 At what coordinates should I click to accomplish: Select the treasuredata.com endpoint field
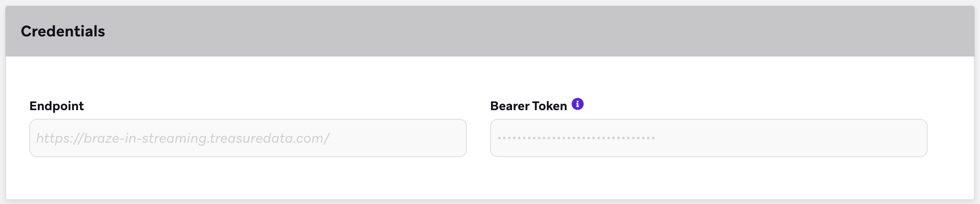click(x=248, y=138)
